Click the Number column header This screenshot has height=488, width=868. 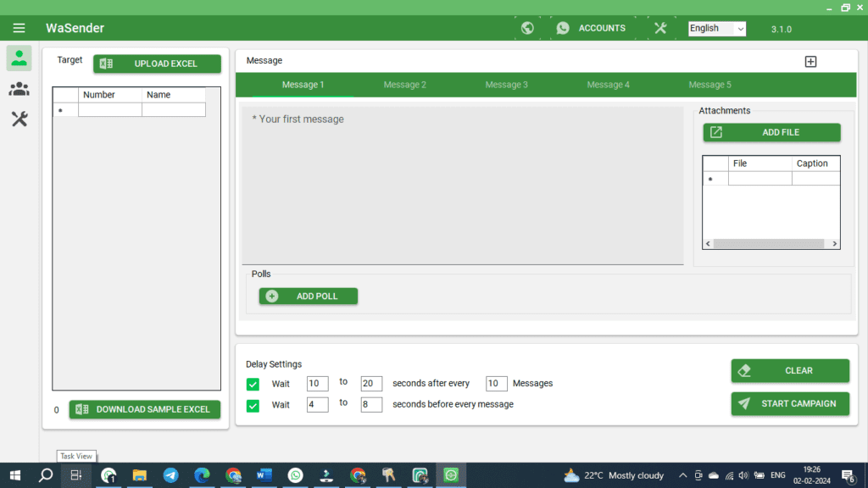pos(109,95)
